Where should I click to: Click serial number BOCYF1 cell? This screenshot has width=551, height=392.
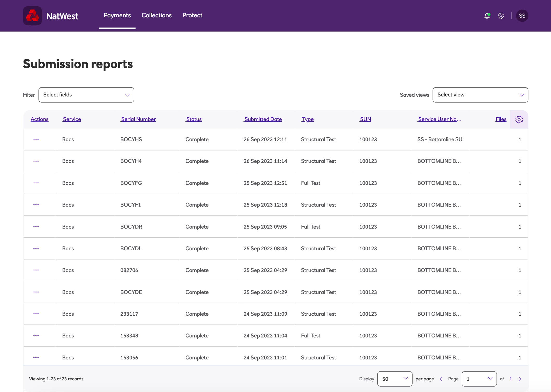(131, 205)
